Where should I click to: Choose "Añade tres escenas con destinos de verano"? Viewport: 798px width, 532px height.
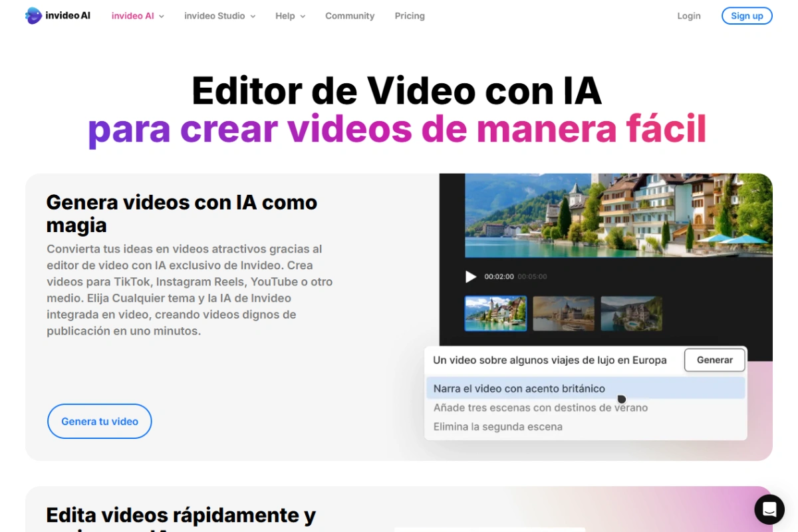tap(540, 408)
